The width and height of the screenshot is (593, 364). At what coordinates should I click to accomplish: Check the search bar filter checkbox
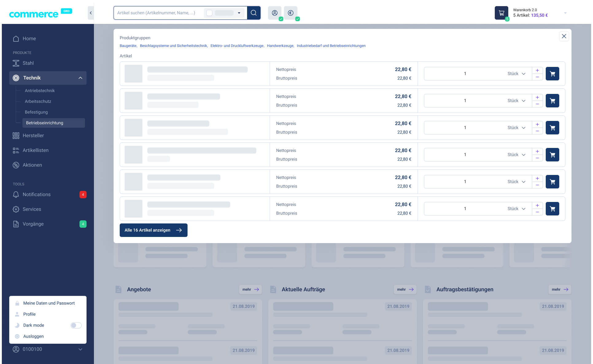tap(209, 13)
